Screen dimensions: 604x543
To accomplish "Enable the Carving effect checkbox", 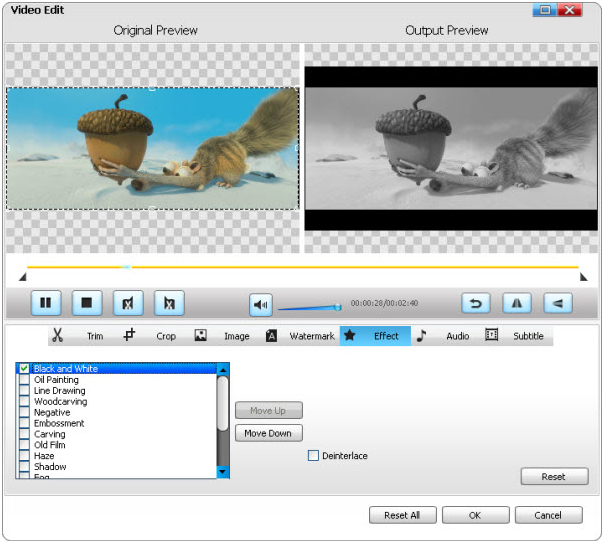I will point(24,434).
